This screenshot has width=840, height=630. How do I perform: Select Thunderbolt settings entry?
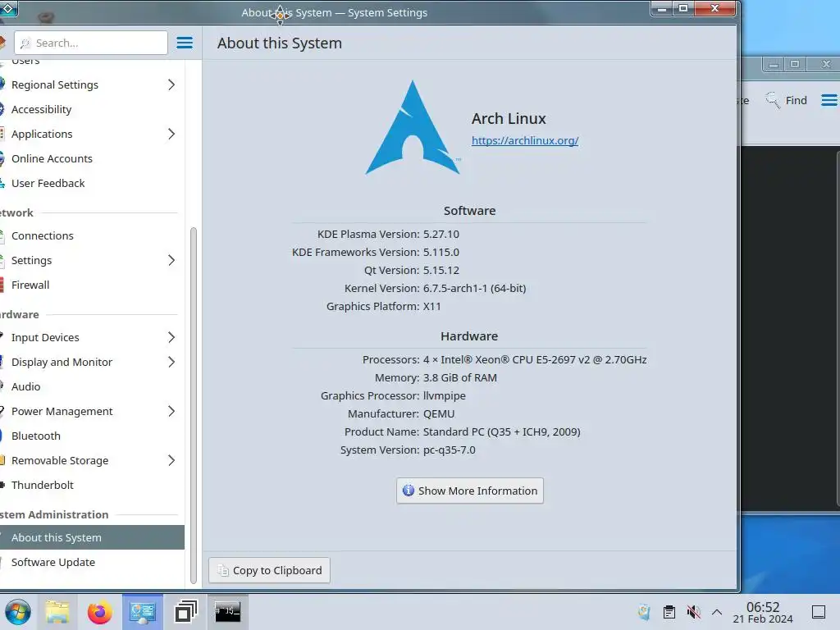91,486
